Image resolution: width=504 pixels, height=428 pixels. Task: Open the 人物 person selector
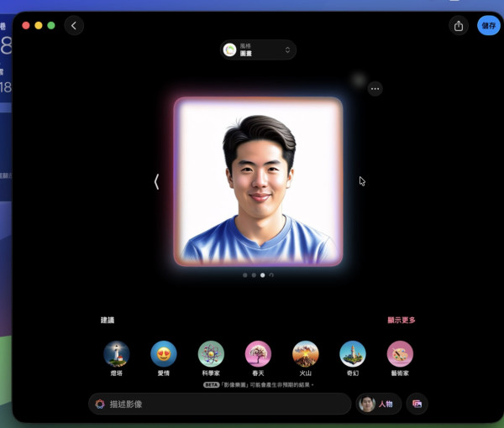(x=379, y=404)
